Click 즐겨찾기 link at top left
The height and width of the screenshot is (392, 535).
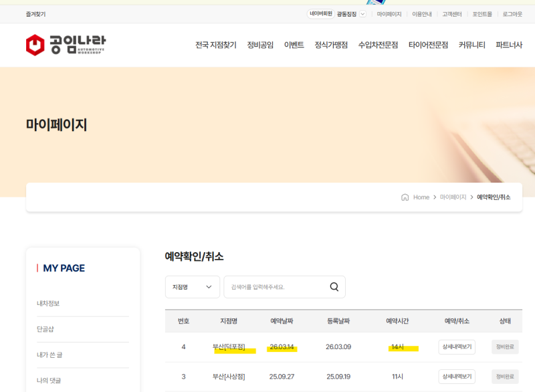click(36, 14)
